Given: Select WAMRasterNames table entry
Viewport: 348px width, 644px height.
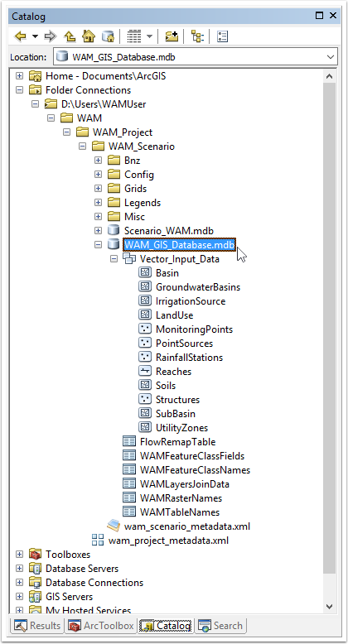Looking at the screenshot, I should pos(181,497).
